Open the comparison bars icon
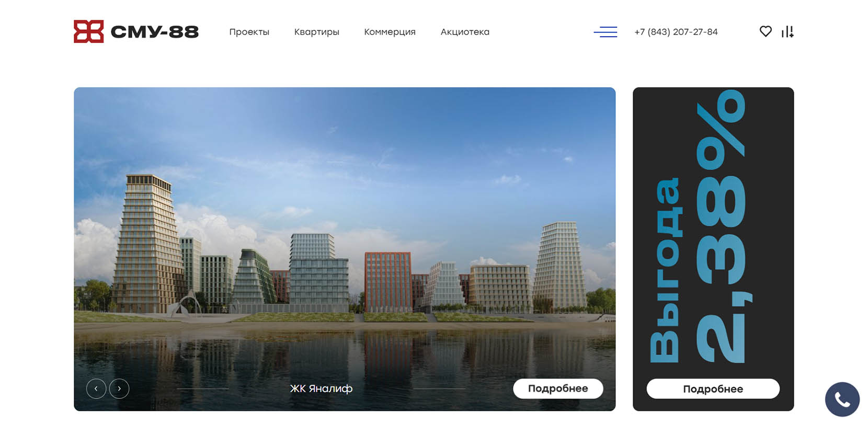Image resolution: width=868 pixels, height=434 pixels. click(787, 32)
